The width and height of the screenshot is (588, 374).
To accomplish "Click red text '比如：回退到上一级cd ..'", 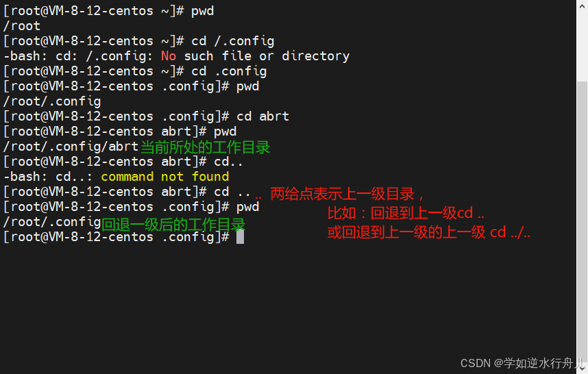I will tap(406, 213).
